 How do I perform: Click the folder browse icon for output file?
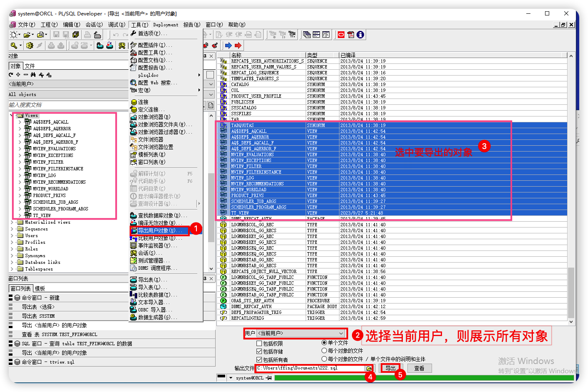[x=369, y=368]
